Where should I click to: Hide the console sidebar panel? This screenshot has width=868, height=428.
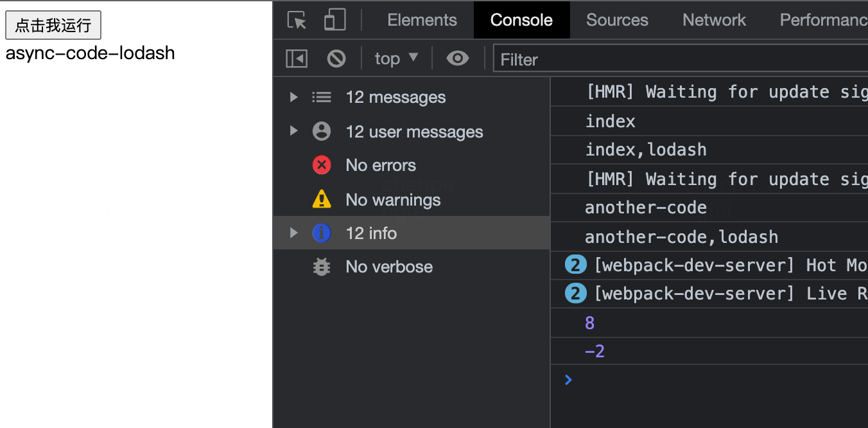[x=297, y=59]
